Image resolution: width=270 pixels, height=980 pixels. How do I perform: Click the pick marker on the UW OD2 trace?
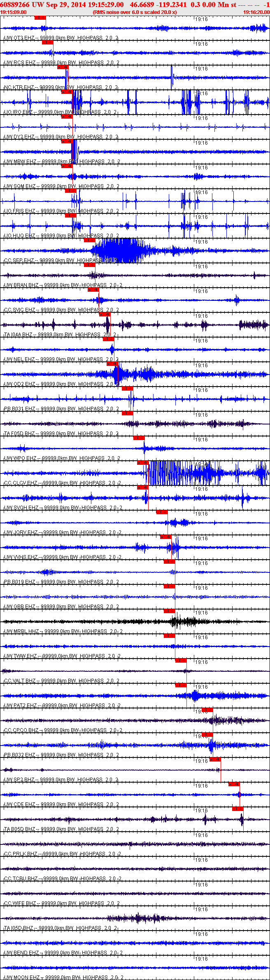[x=112, y=364]
